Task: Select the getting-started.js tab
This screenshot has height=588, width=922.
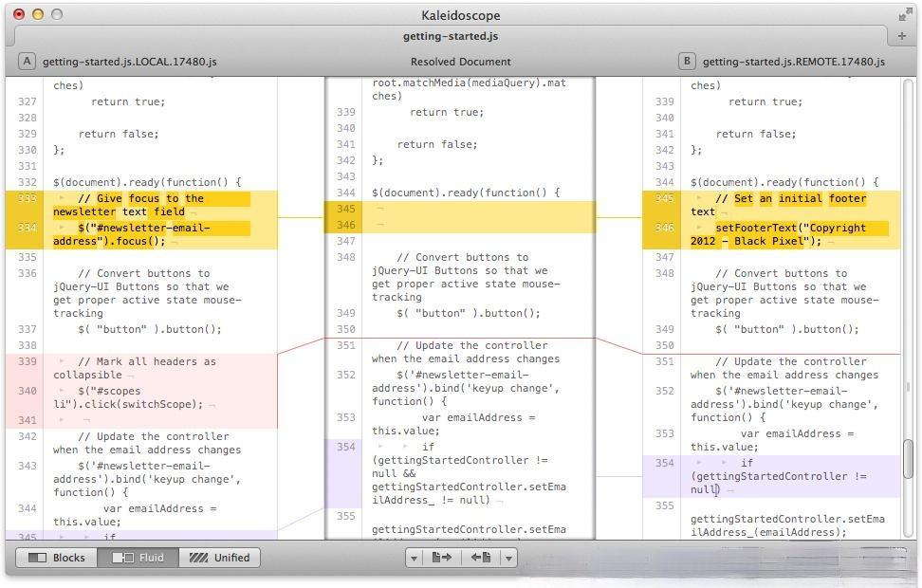Action: (x=451, y=36)
